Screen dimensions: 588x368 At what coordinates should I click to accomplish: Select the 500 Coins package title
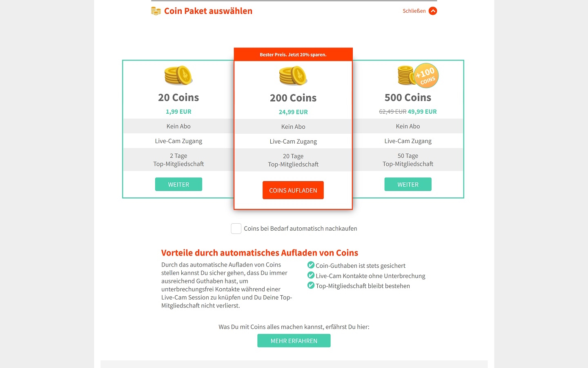(x=408, y=97)
